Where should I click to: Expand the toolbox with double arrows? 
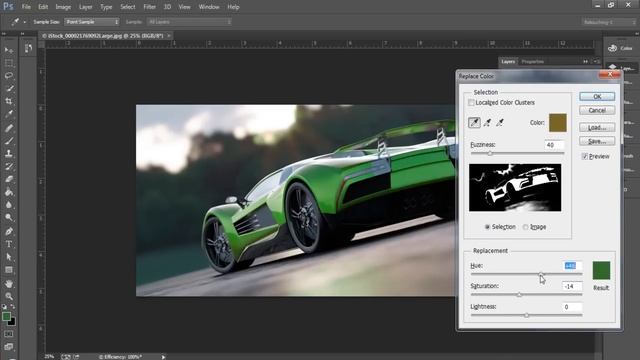pyautogui.click(x=4, y=34)
